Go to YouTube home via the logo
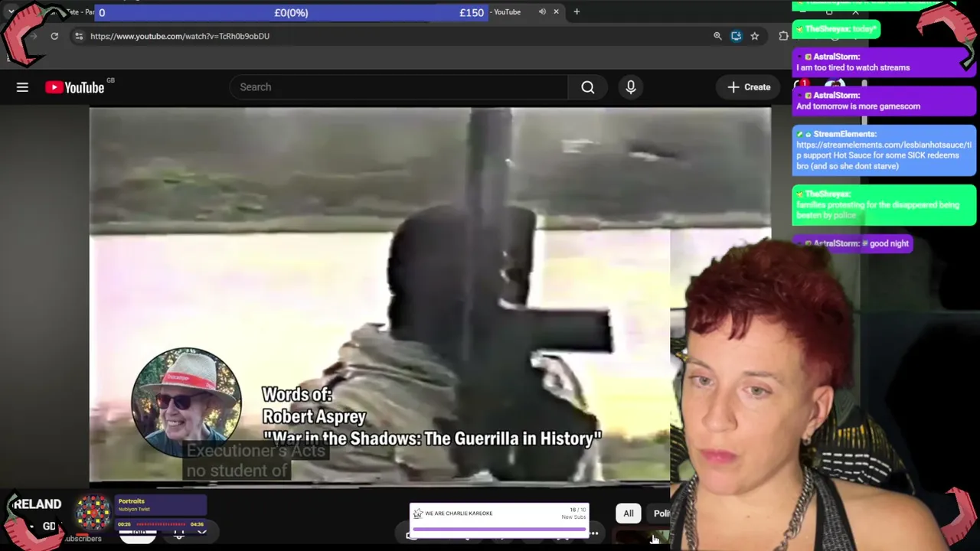This screenshot has width=980, height=551. pyautogui.click(x=75, y=87)
